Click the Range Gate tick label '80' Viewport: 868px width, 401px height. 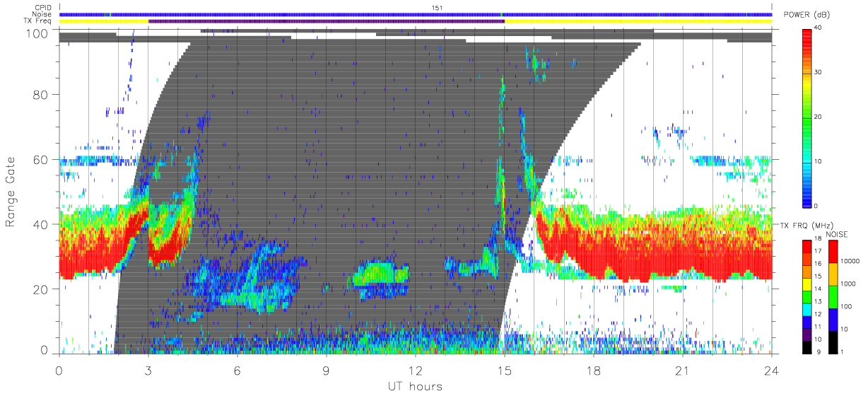(x=42, y=94)
